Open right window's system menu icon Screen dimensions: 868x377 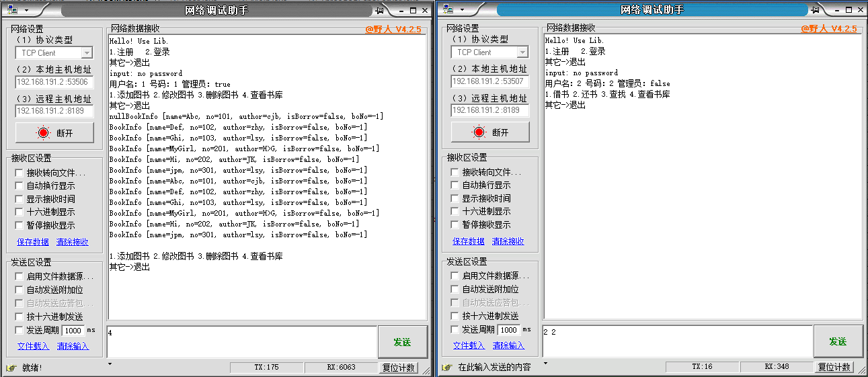click(x=448, y=9)
